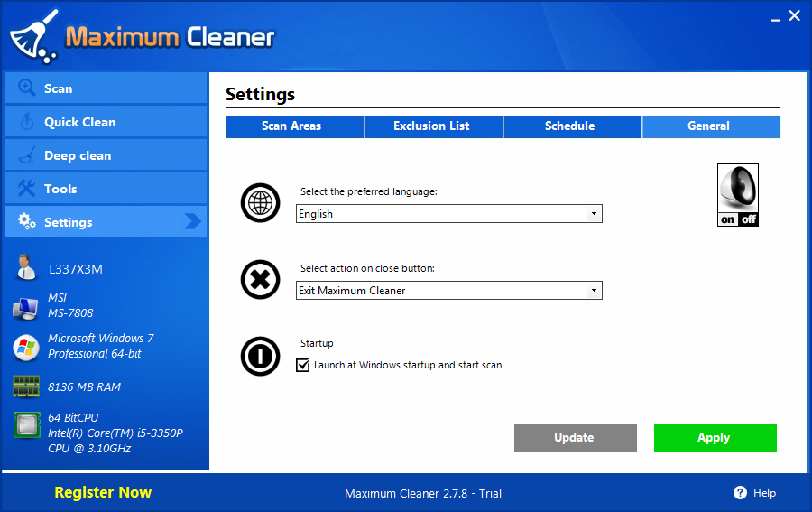Open the preferred language dropdown arrow
812x512 pixels.
(594, 213)
